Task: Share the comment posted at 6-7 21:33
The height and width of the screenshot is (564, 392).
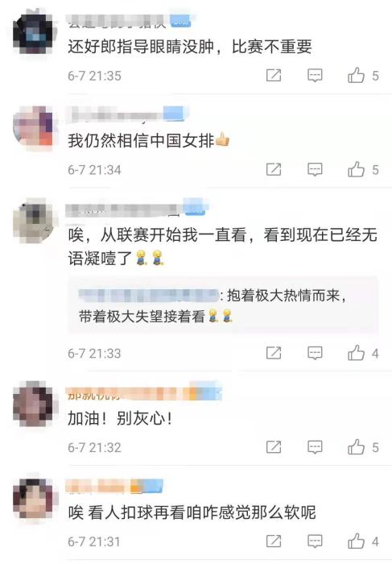Action: point(274,353)
